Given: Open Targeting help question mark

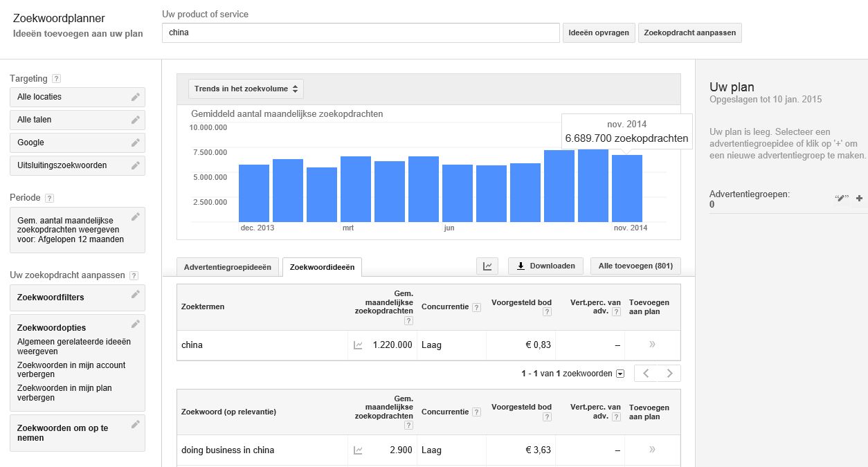Looking at the screenshot, I should pos(56,79).
